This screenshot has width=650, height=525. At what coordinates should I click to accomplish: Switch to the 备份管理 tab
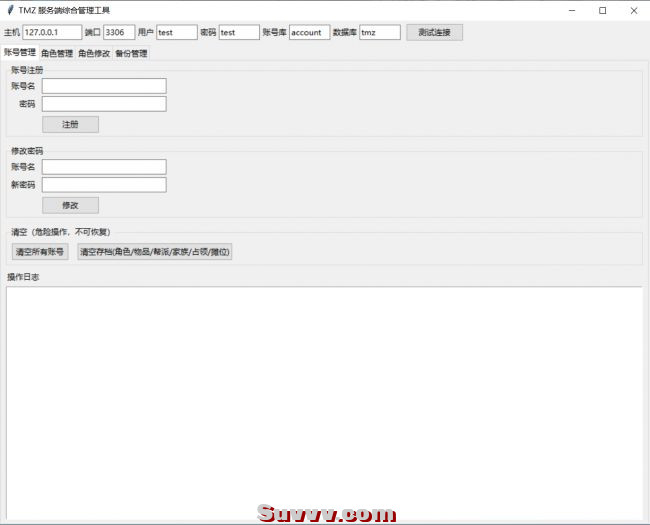(x=131, y=53)
